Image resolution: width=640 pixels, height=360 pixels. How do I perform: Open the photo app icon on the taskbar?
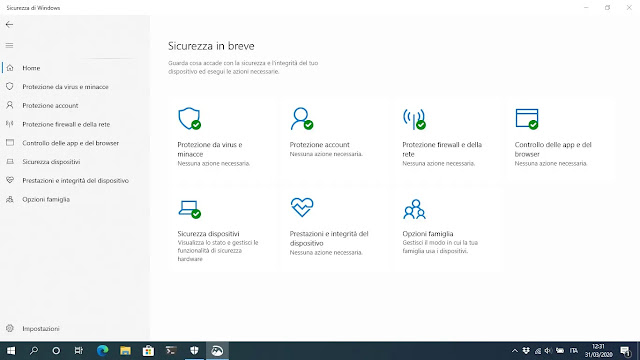(x=217, y=351)
